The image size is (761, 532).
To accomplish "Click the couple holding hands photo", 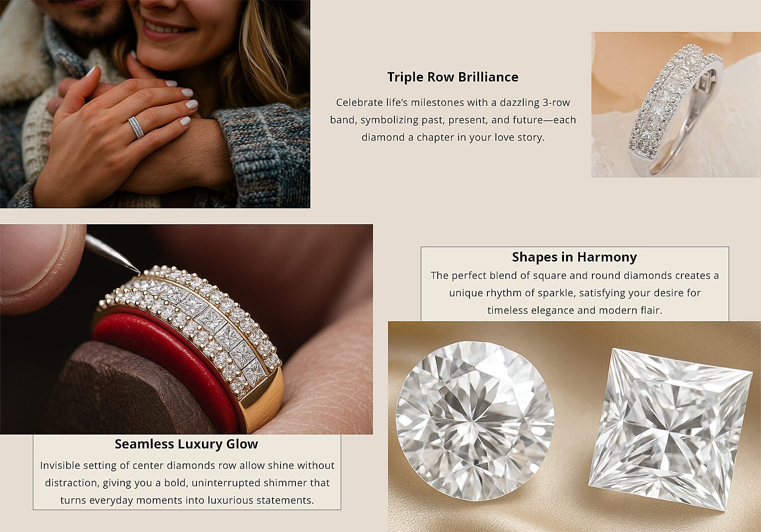I will [155, 103].
